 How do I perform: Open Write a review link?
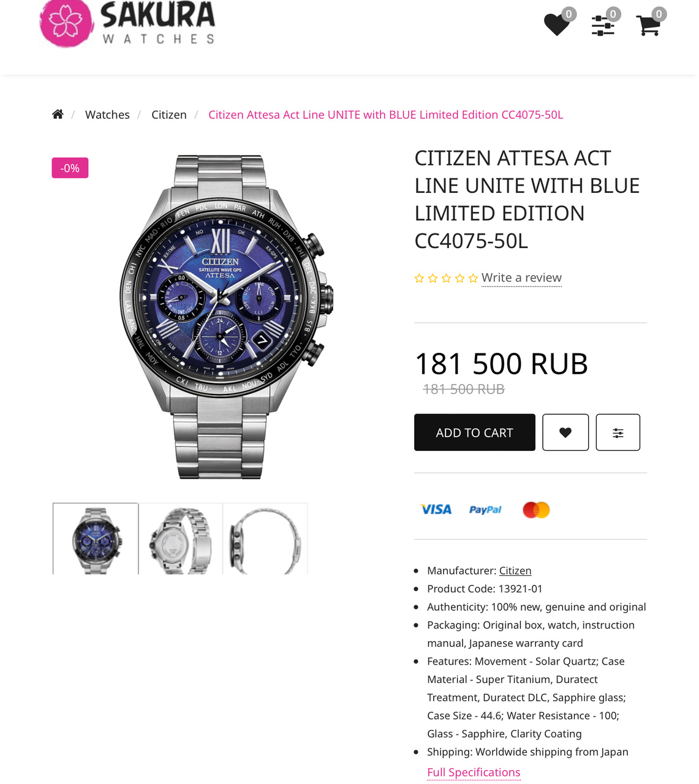[521, 277]
